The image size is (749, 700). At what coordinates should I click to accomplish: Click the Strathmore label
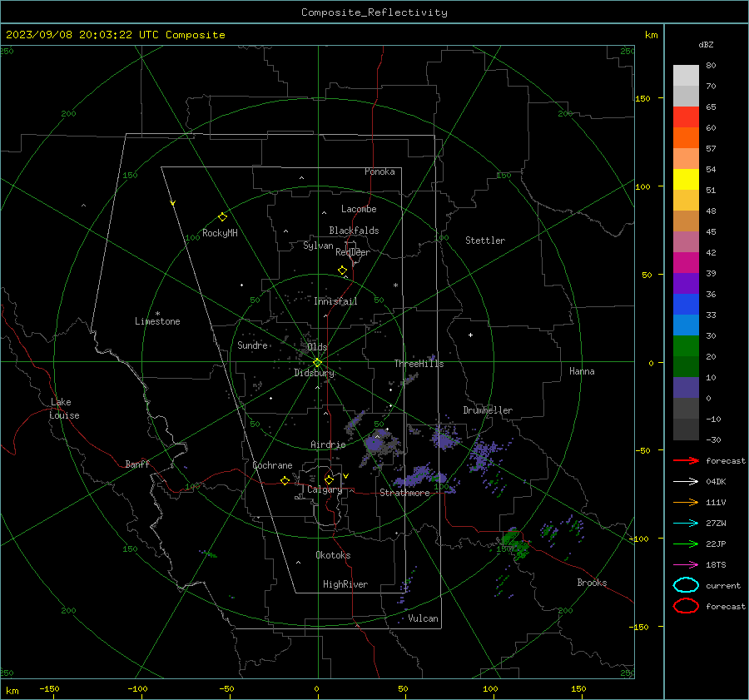404,493
